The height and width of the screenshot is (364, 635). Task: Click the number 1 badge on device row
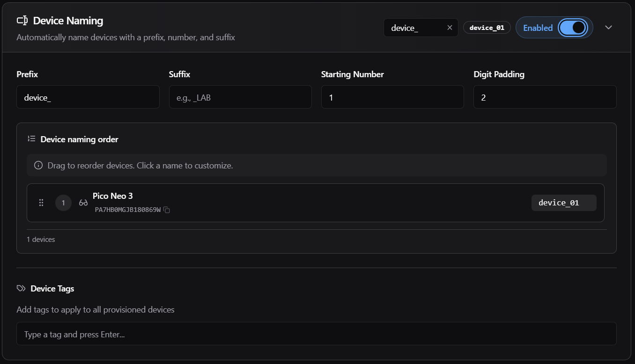tap(63, 203)
